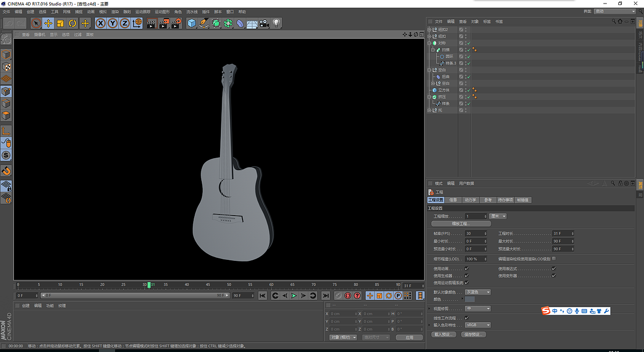
Task: Switch to the 动力学 tab
Action: click(x=470, y=200)
